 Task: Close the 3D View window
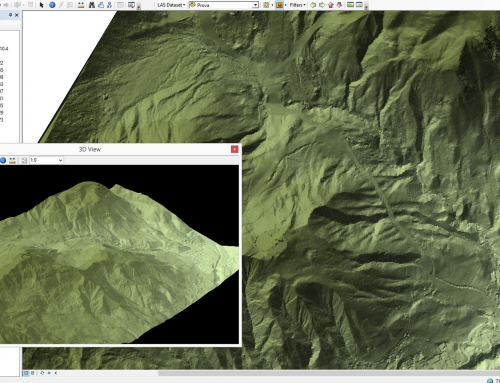pos(235,149)
